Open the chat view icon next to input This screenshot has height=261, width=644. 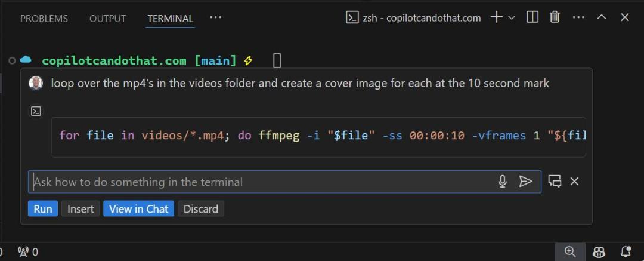point(555,181)
